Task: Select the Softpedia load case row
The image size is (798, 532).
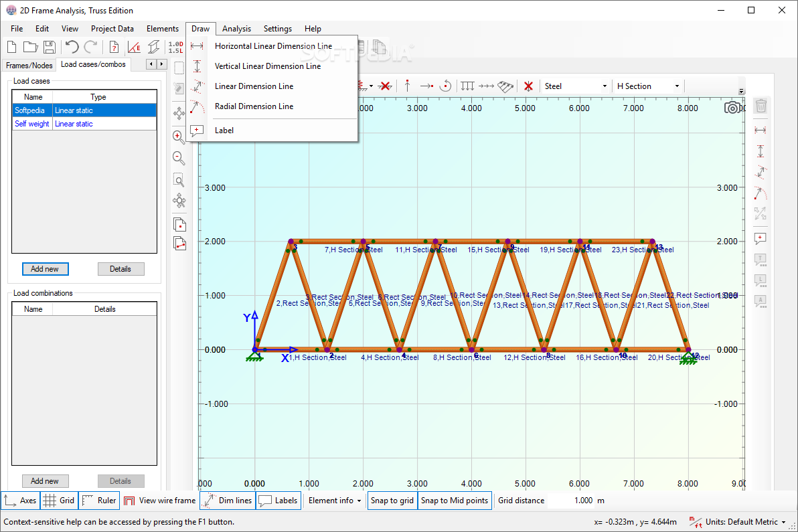Action: click(84, 110)
